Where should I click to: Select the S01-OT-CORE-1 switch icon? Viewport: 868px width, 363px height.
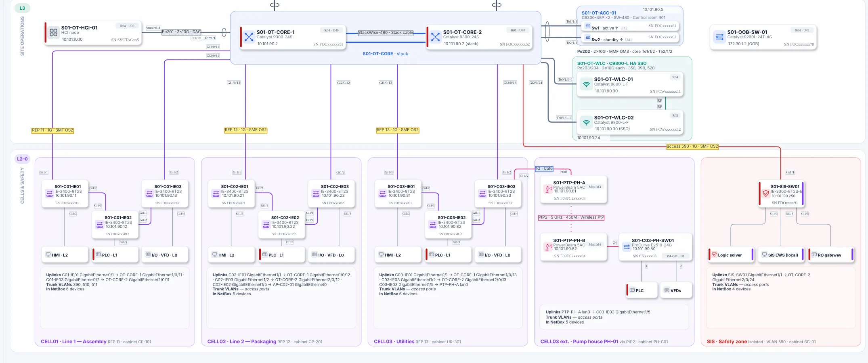(x=249, y=37)
